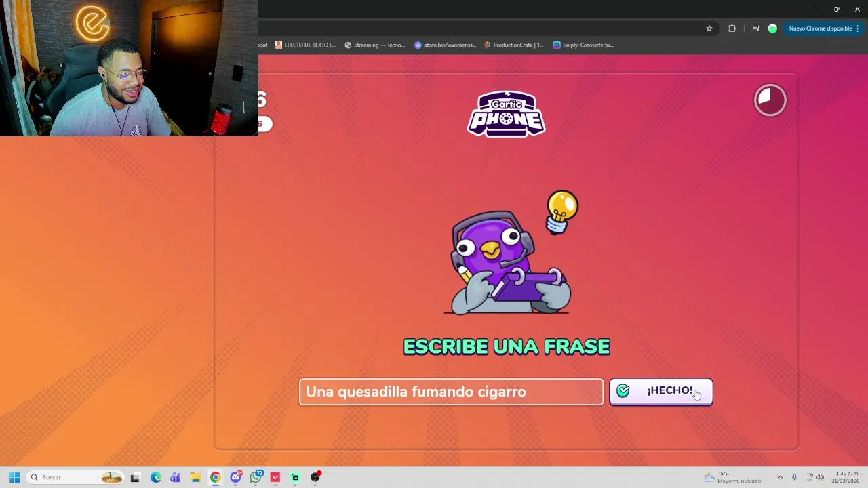Open WhatsApp from the taskbar

coord(256,477)
